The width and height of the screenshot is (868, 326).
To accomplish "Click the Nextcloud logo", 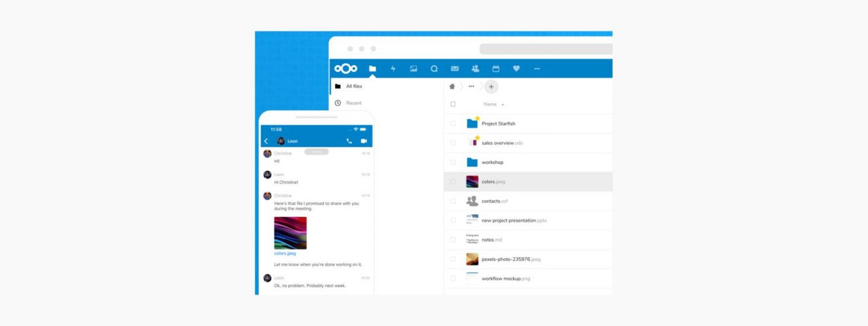I will [346, 68].
